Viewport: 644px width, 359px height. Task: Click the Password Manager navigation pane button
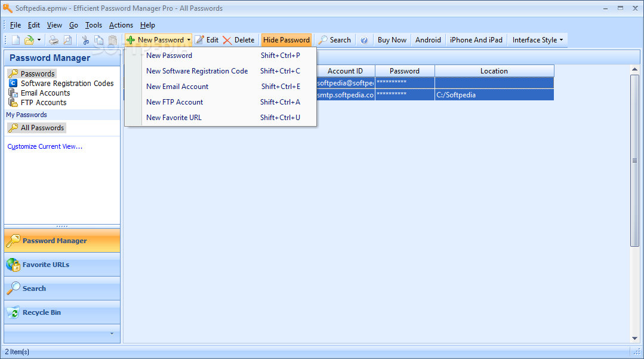point(62,241)
